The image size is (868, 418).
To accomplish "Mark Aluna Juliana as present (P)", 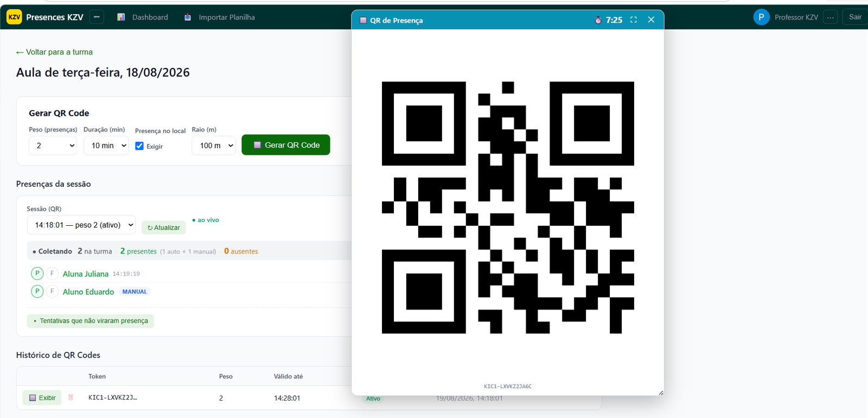I will point(37,274).
